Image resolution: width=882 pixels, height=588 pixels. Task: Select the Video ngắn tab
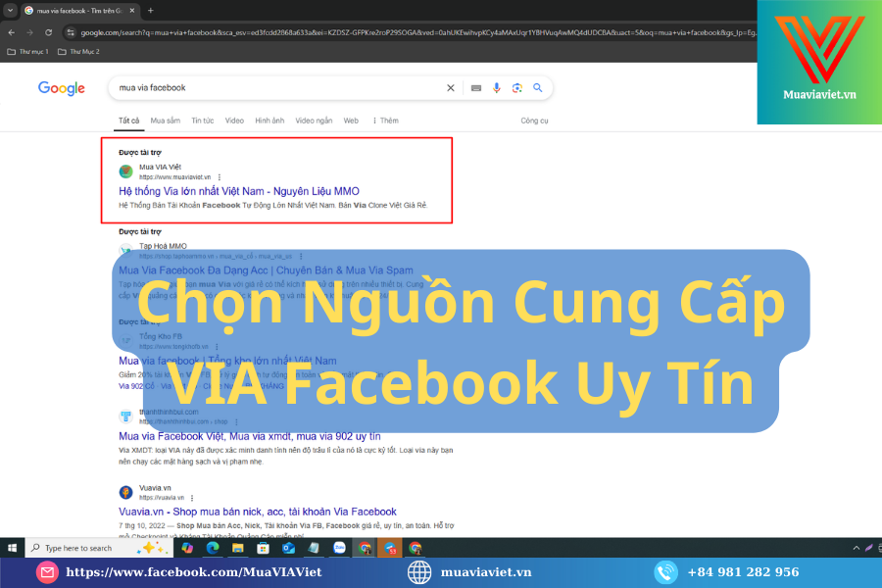click(x=314, y=121)
